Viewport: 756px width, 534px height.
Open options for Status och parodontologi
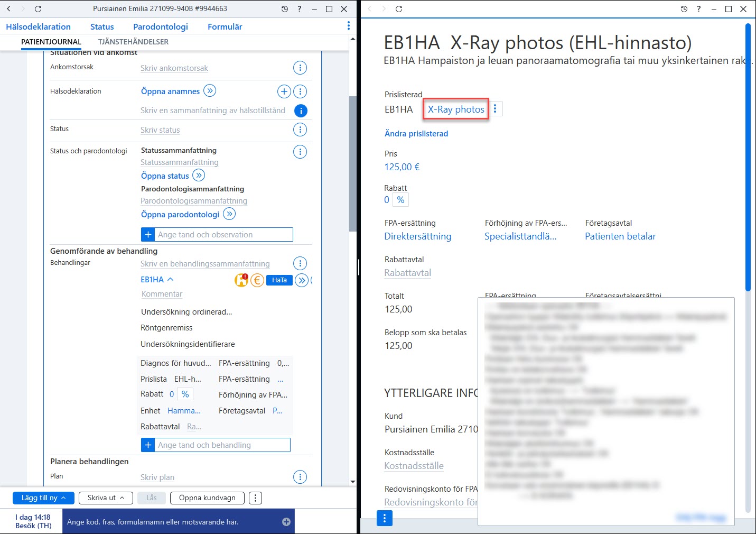pyautogui.click(x=300, y=152)
